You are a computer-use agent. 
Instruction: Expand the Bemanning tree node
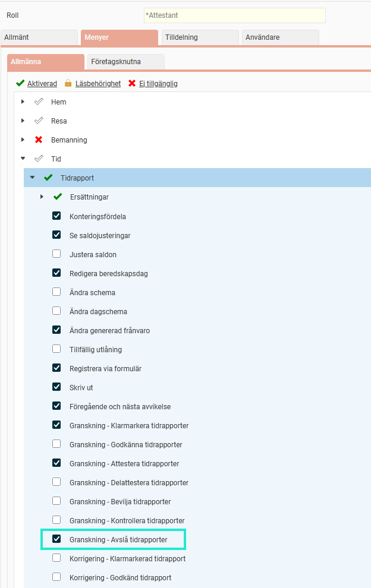[x=23, y=140]
